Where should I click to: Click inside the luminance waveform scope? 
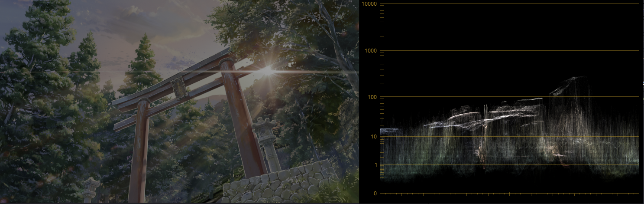coord(509,99)
